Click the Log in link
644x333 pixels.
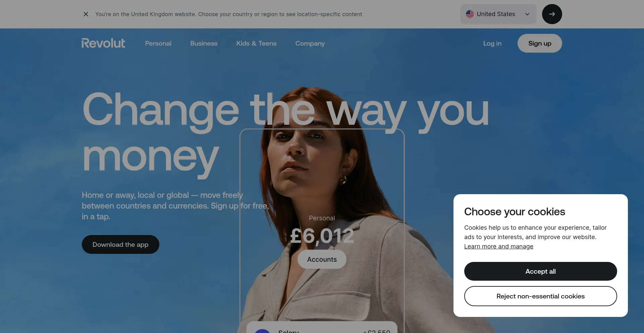(x=492, y=43)
